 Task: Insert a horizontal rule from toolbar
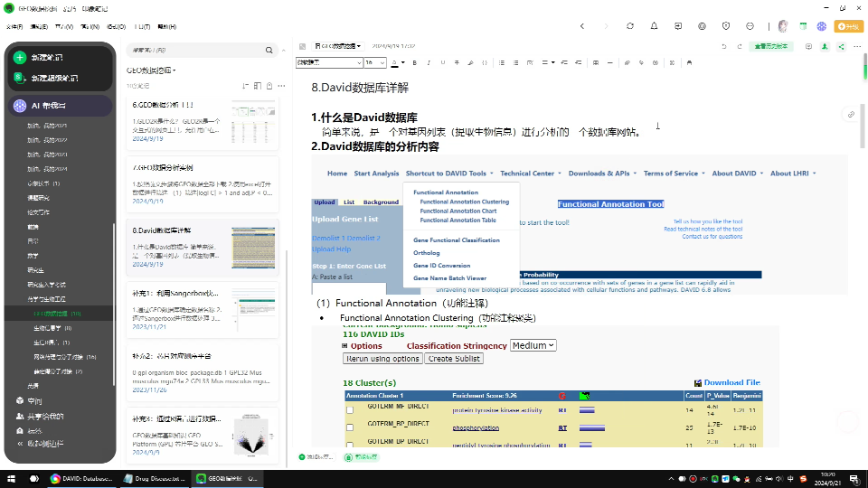[x=609, y=63]
